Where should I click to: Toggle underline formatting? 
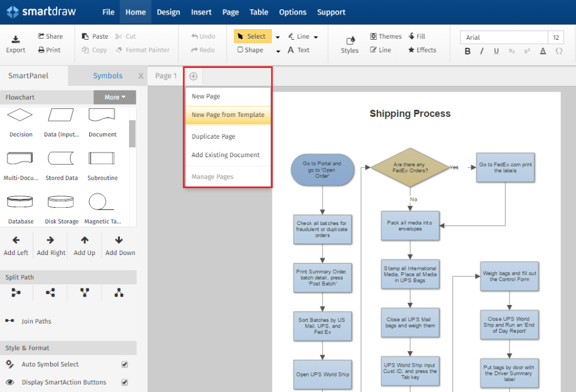tap(497, 51)
